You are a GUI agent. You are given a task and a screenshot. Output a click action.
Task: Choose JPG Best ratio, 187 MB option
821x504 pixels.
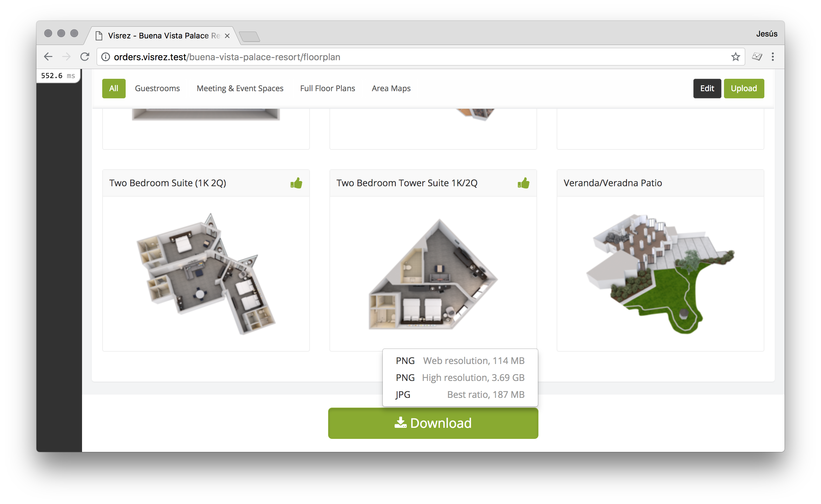tap(460, 395)
